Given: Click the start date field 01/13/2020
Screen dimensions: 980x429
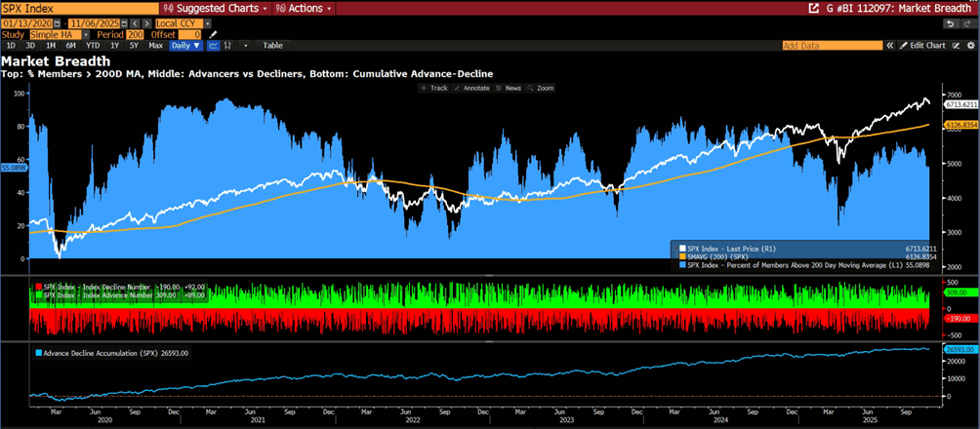Looking at the screenshot, I should click(x=26, y=23).
